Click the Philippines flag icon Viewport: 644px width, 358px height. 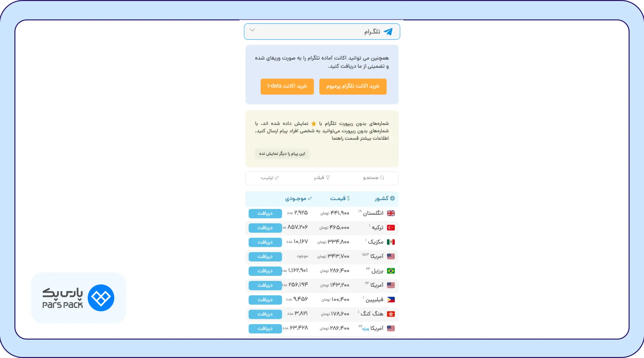pyautogui.click(x=391, y=300)
